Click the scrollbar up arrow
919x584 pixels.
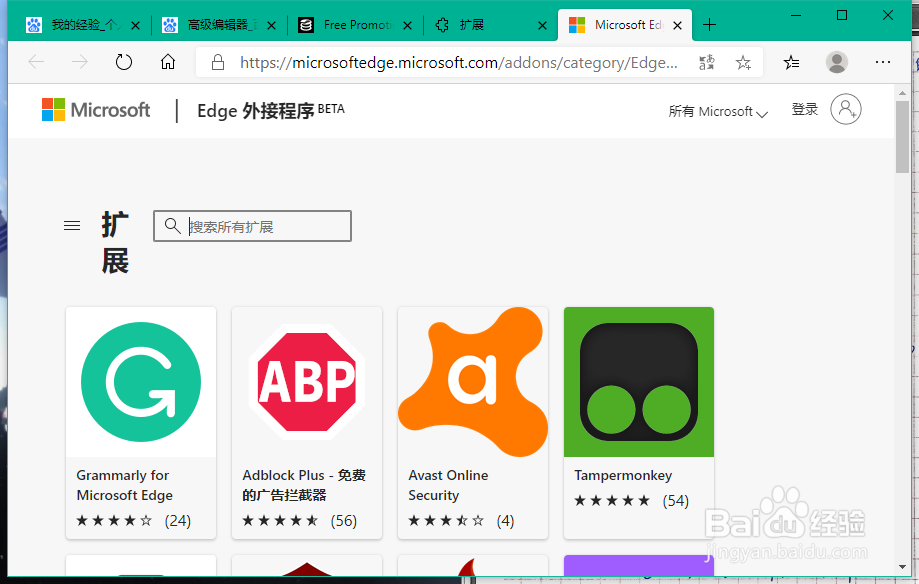tap(902, 93)
